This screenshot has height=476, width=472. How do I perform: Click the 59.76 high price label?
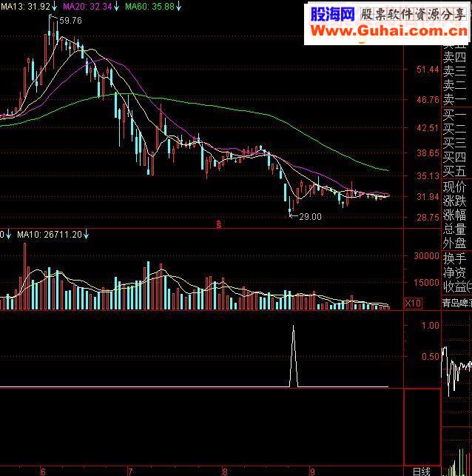[70, 20]
